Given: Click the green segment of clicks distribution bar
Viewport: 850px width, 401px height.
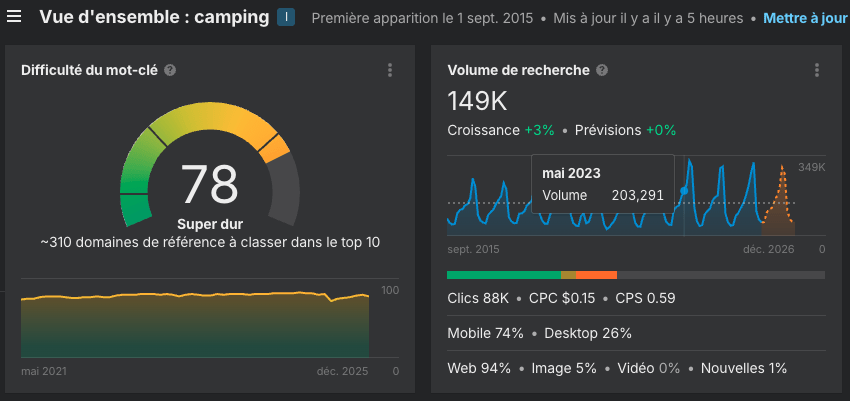Looking at the screenshot, I should click(x=503, y=274).
